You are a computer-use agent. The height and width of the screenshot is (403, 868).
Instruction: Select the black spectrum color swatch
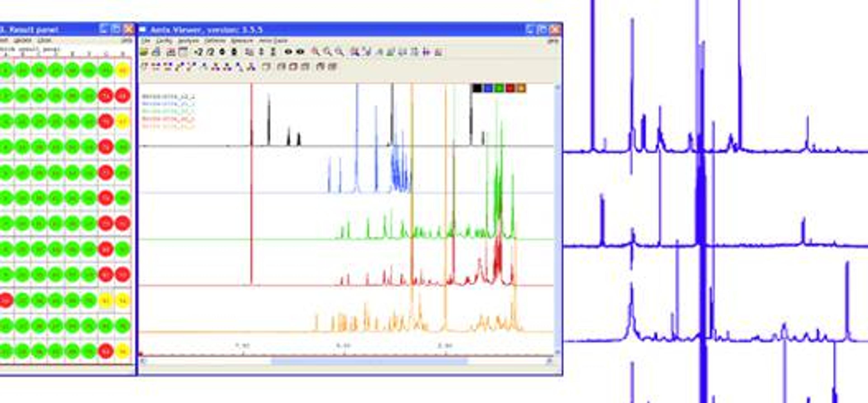click(476, 88)
